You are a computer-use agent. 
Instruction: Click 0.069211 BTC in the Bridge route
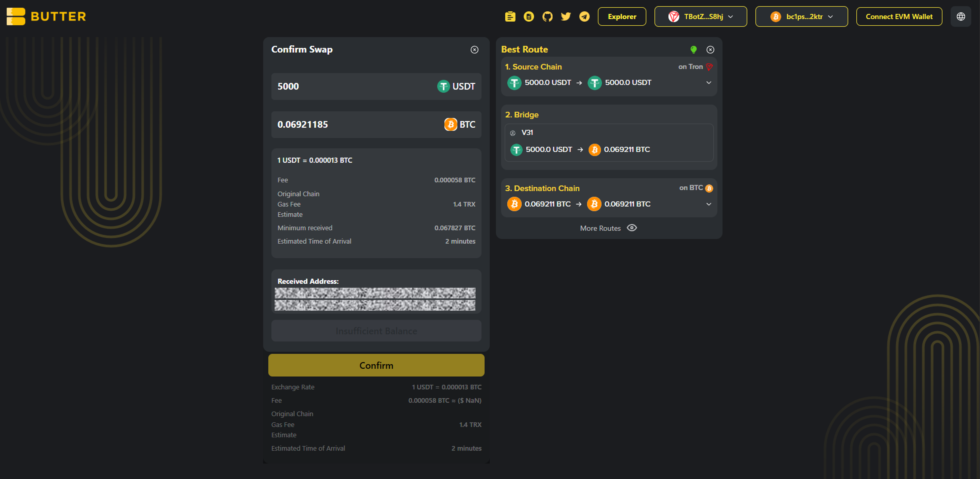tap(627, 149)
